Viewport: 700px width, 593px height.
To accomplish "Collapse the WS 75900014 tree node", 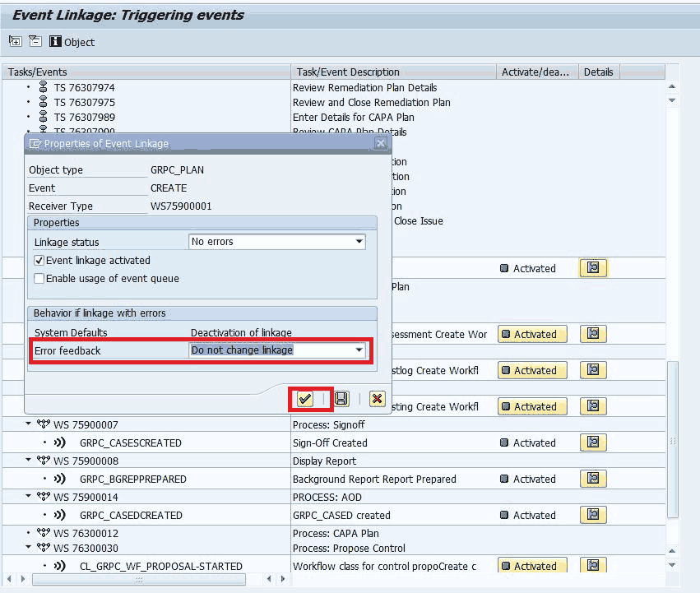I will [28, 496].
